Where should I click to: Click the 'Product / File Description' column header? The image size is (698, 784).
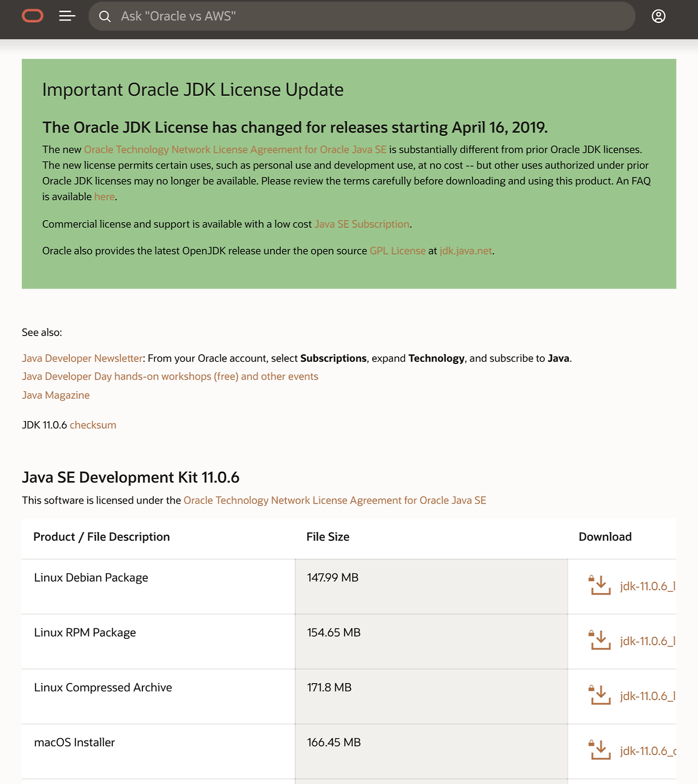click(101, 537)
